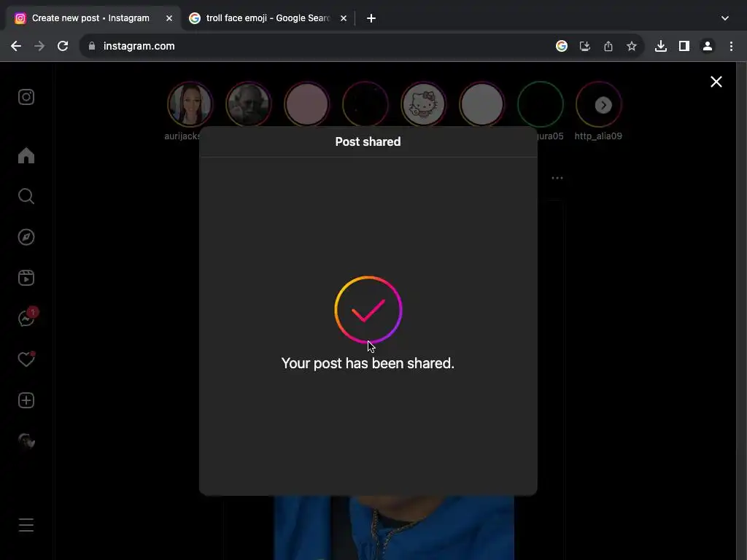Viewport: 747px width, 560px height.
Task: Expand the tab search chevron
Action: [x=725, y=18]
